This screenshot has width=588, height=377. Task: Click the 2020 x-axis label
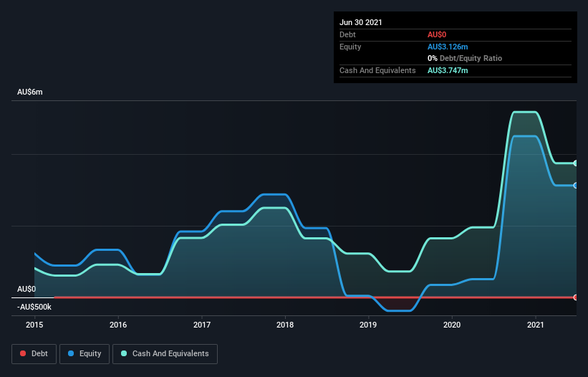452,325
